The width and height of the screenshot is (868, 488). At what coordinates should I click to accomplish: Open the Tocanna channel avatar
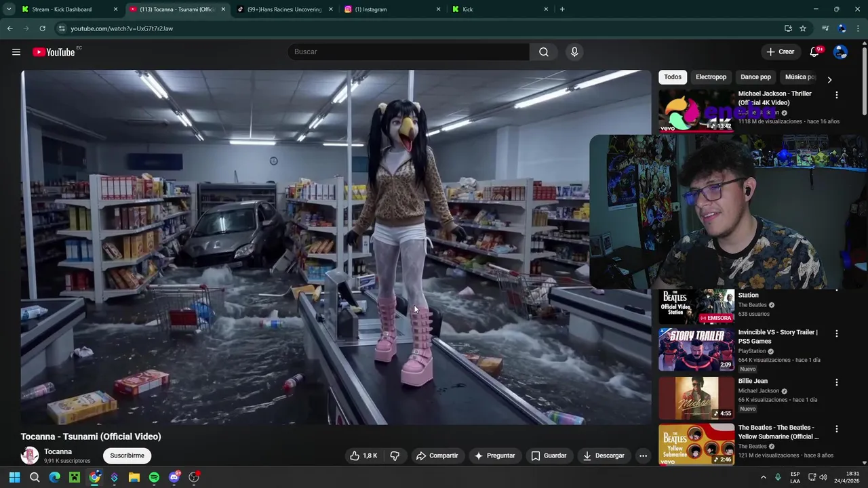tap(30, 455)
